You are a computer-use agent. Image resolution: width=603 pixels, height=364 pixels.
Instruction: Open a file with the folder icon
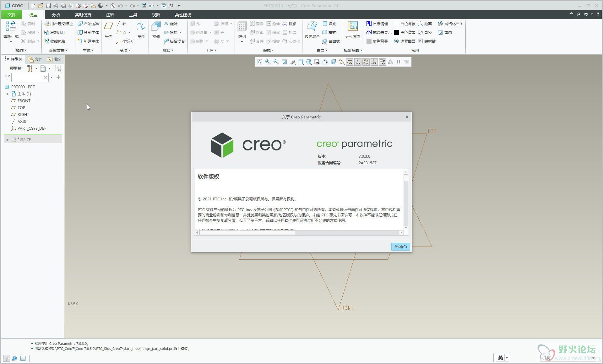(x=41, y=6)
